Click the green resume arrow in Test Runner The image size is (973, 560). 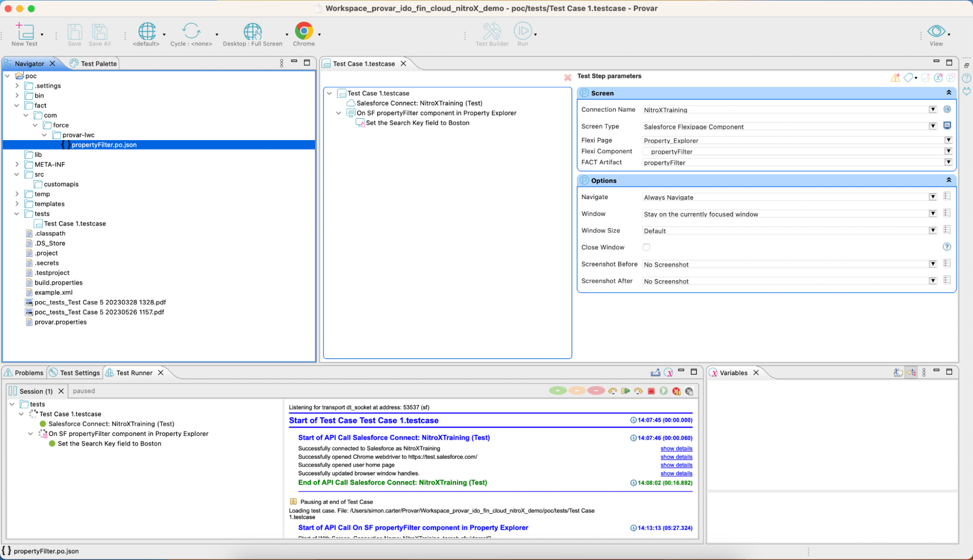[625, 391]
